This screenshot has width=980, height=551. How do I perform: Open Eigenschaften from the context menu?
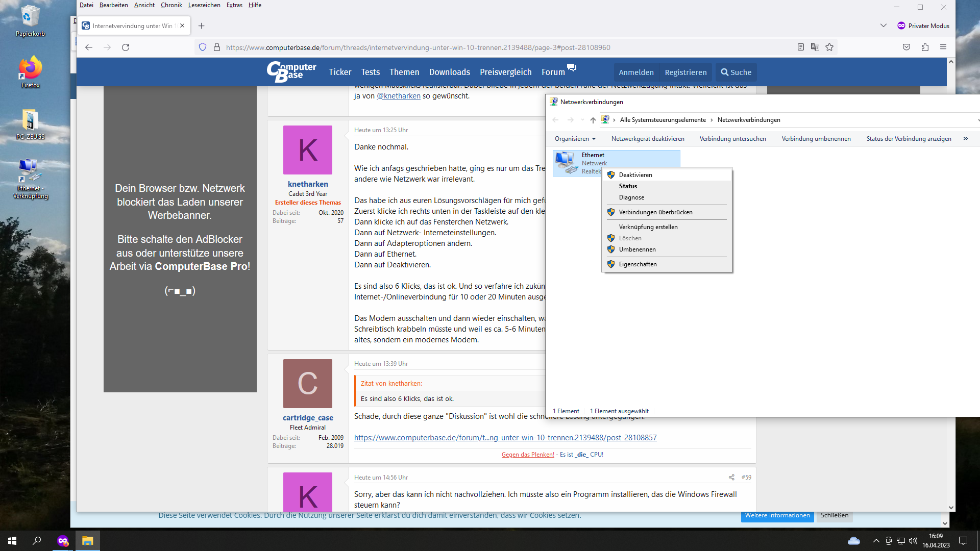667,264
